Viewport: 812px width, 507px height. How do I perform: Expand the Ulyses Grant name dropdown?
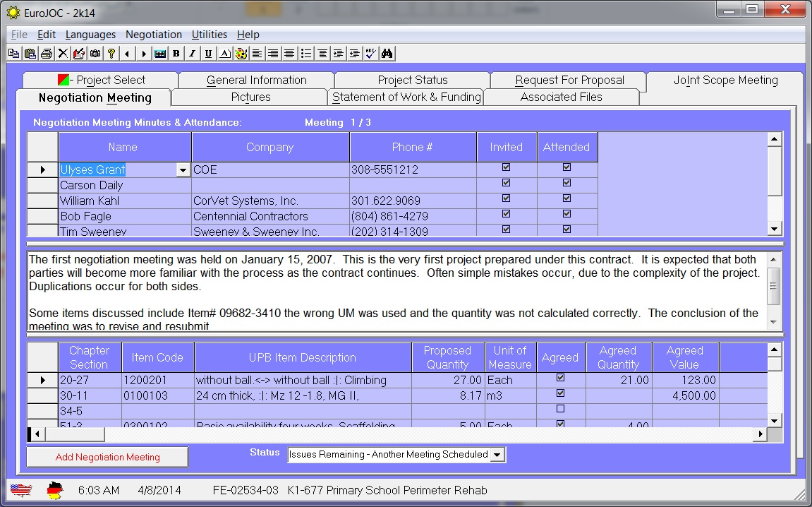[x=183, y=170]
